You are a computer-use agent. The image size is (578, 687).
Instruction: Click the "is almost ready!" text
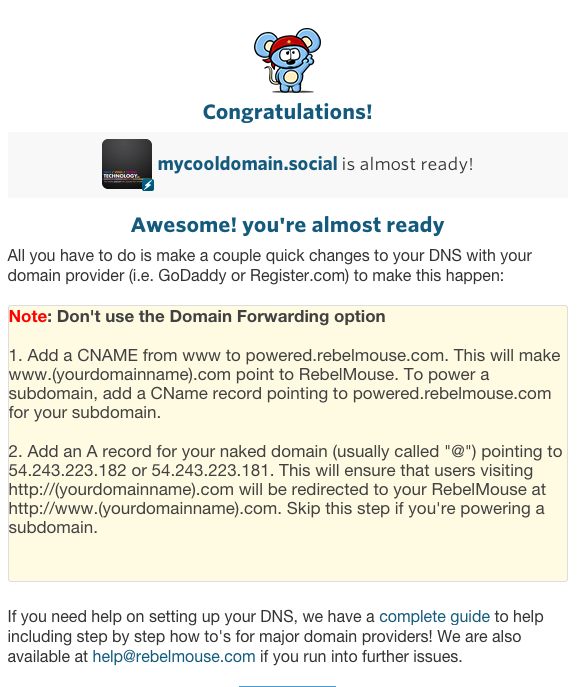point(408,164)
